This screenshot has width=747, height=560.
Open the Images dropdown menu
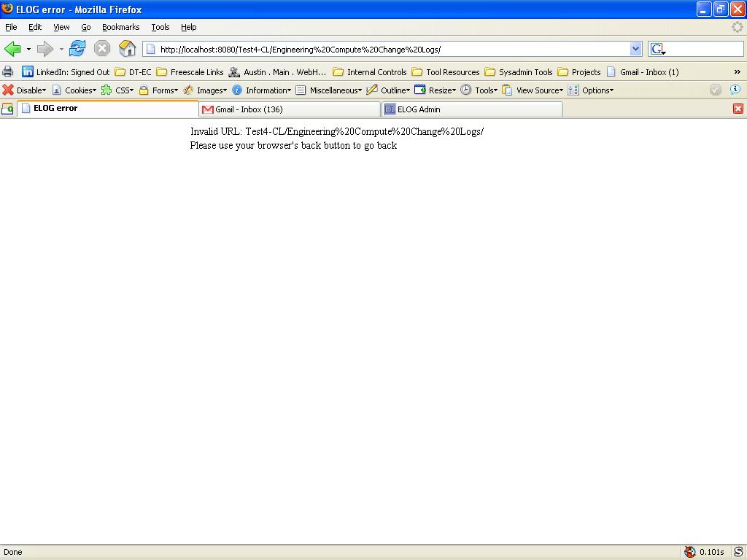(205, 90)
